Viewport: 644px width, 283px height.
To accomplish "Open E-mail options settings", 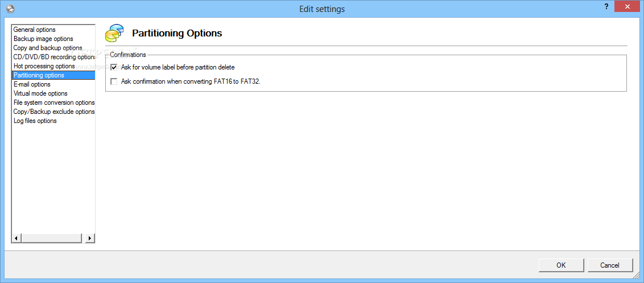I will pos(32,84).
